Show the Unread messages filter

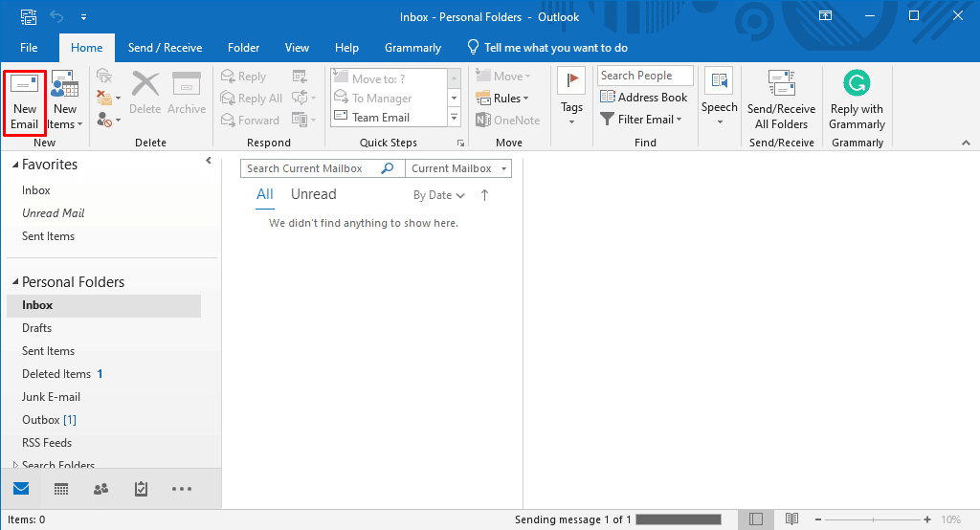[x=314, y=194]
